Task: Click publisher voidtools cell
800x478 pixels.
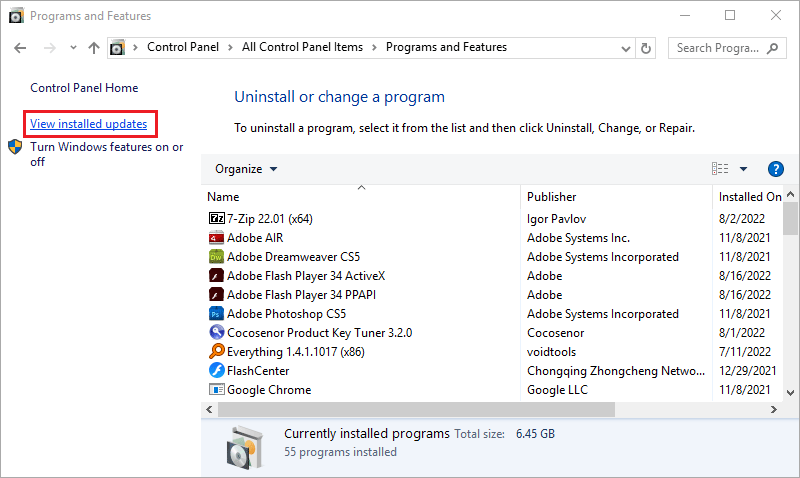Action: tap(551, 351)
